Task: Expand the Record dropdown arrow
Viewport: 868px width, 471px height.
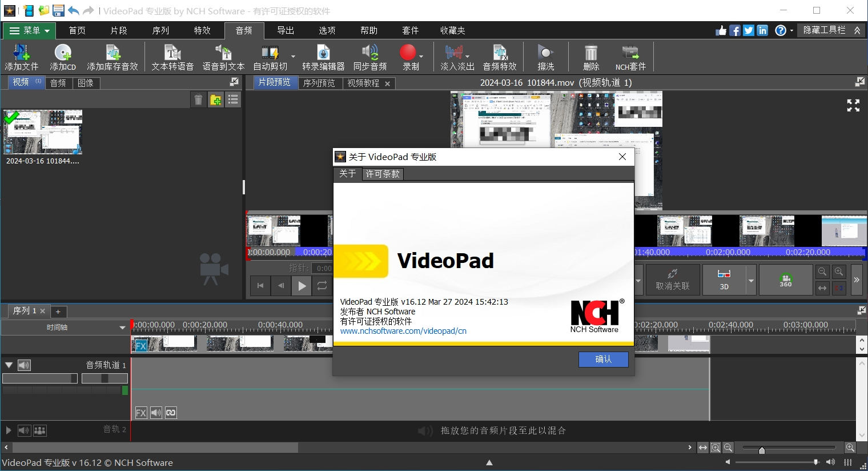Action: (421, 57)
